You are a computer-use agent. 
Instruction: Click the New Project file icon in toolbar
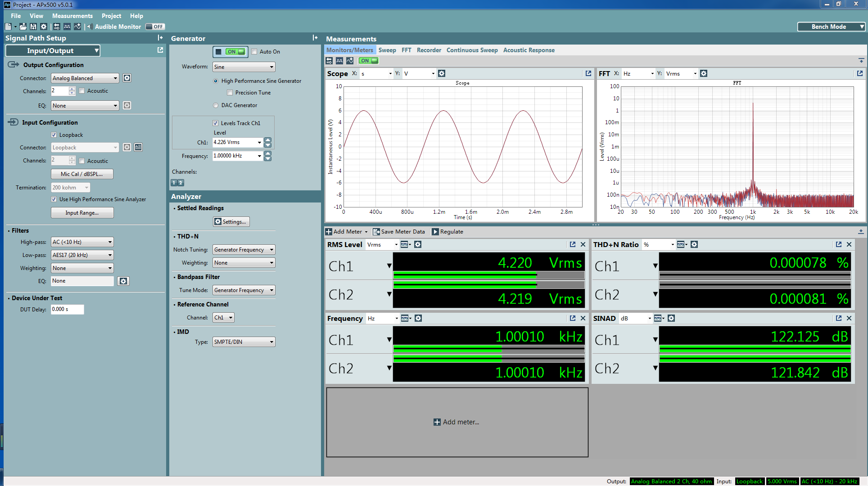tap(8, 27)
